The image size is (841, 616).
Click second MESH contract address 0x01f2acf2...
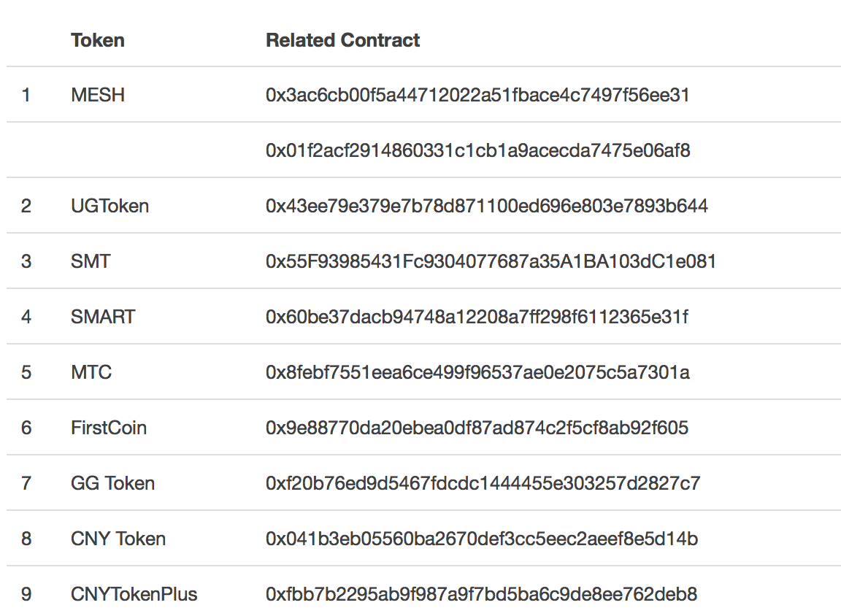point(478,150)
